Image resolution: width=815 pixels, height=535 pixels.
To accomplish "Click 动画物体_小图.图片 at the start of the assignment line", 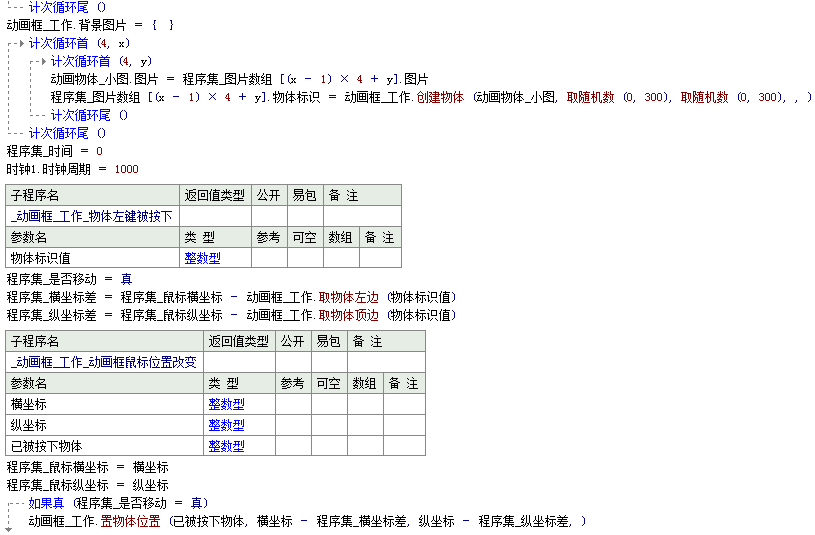I will click(104, 79).
